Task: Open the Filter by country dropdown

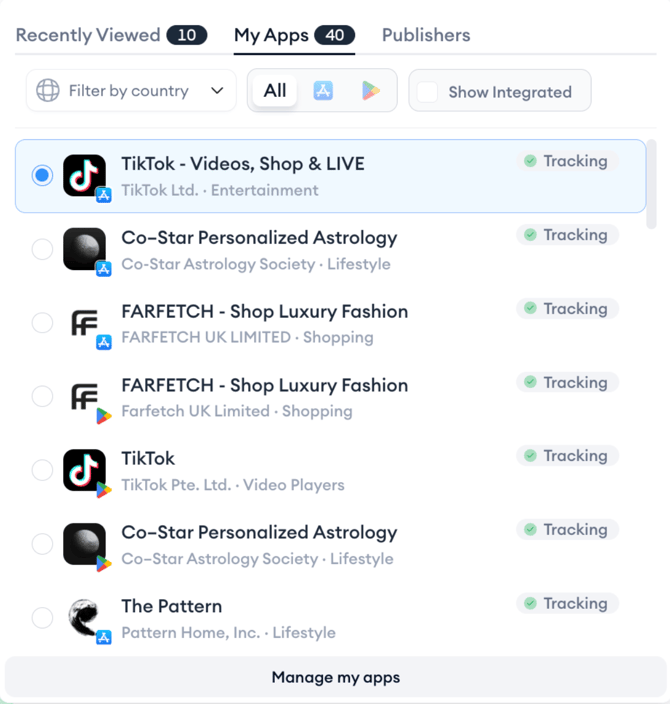Action: tap(131, 90)
